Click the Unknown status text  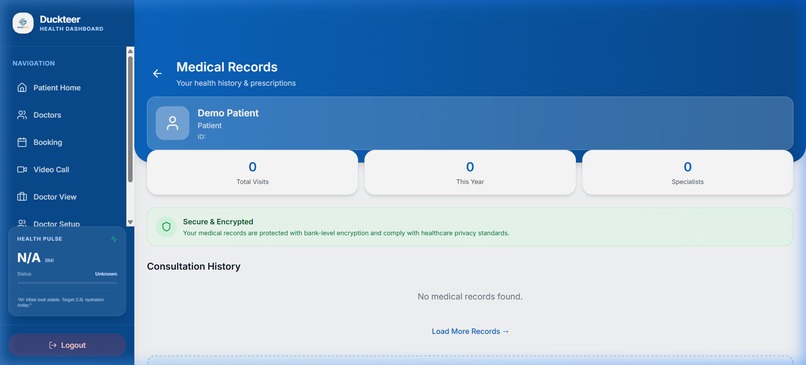tap(106, 274)
